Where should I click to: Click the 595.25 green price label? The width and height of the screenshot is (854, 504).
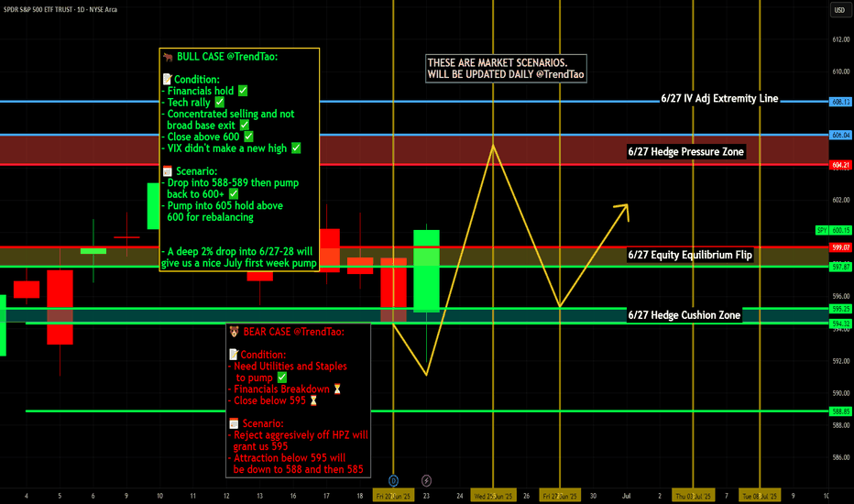coord(840,309)
